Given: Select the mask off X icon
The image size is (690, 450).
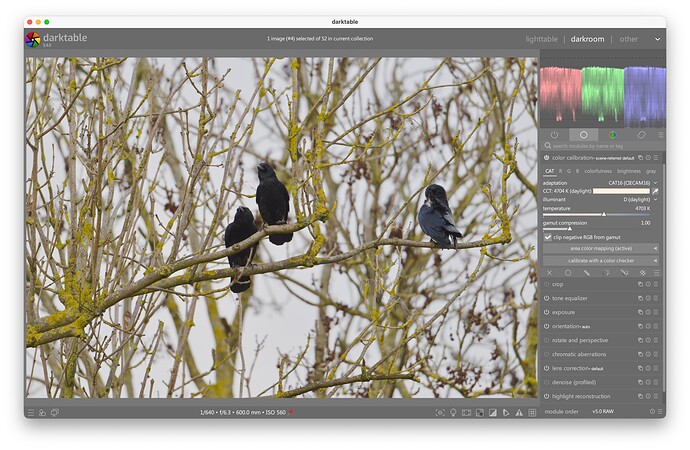Looking at the screenshot, I should 549,273.
